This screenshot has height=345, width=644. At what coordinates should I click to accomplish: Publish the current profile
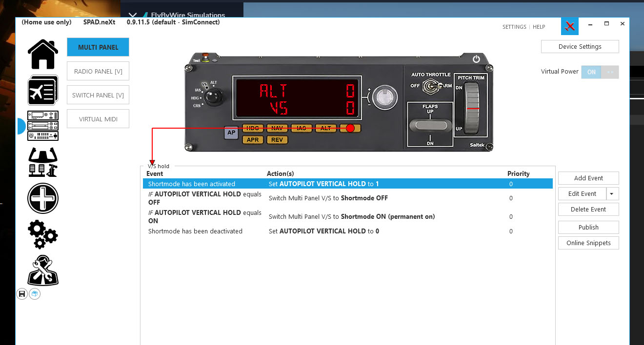(x=588, y=227)
